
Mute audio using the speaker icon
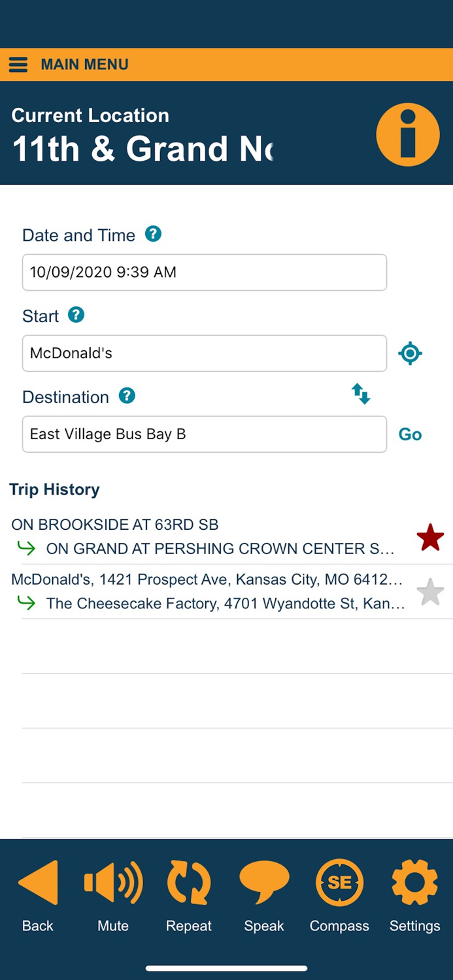tap(113, 882)
